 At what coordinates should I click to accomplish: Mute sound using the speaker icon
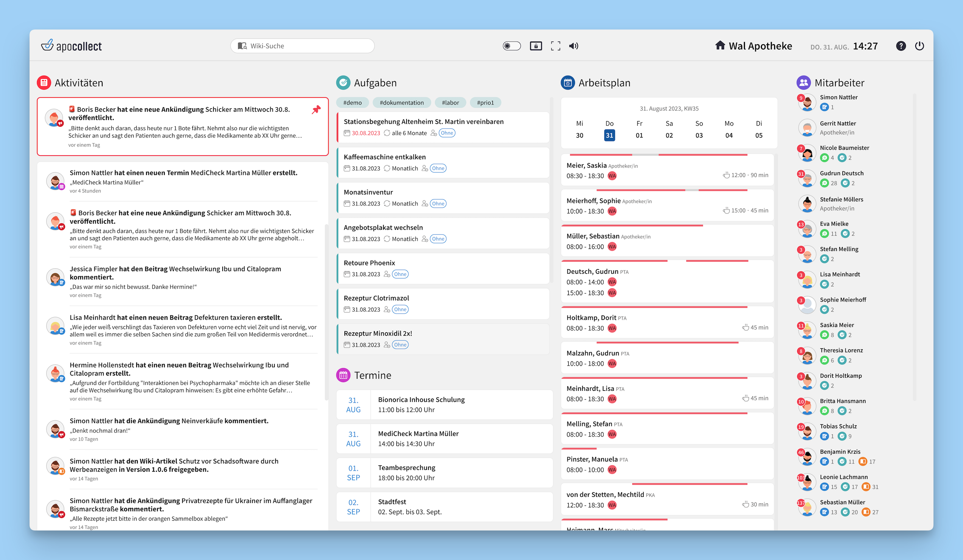[573, 46]
